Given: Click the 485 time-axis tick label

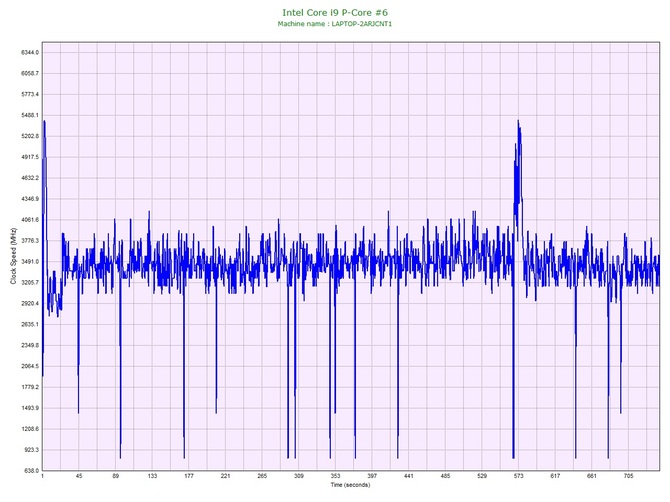Looking at the screenshot, I should [x=445, y=476].
